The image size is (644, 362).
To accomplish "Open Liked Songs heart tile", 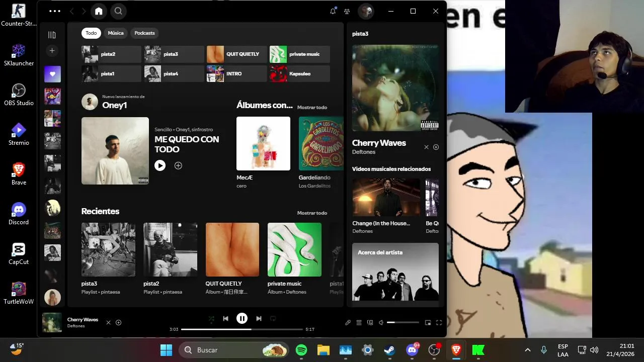I will [52, 74].
